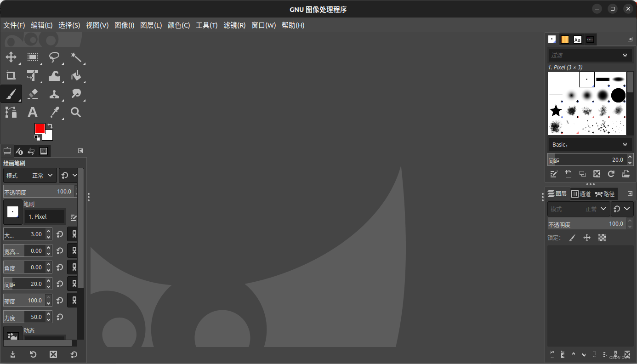Image resolution: width=637 pixels, height=364 pixels.
Task: Activate the Eraser tool
Action: 33,94
